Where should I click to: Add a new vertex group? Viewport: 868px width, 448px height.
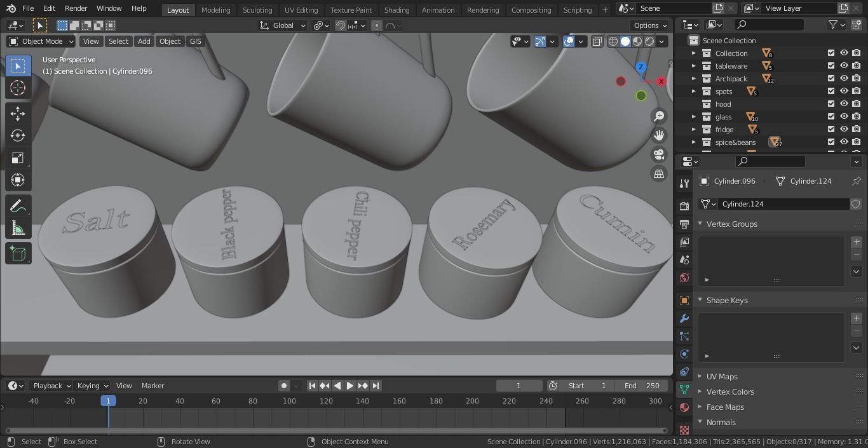click(857, 242)
